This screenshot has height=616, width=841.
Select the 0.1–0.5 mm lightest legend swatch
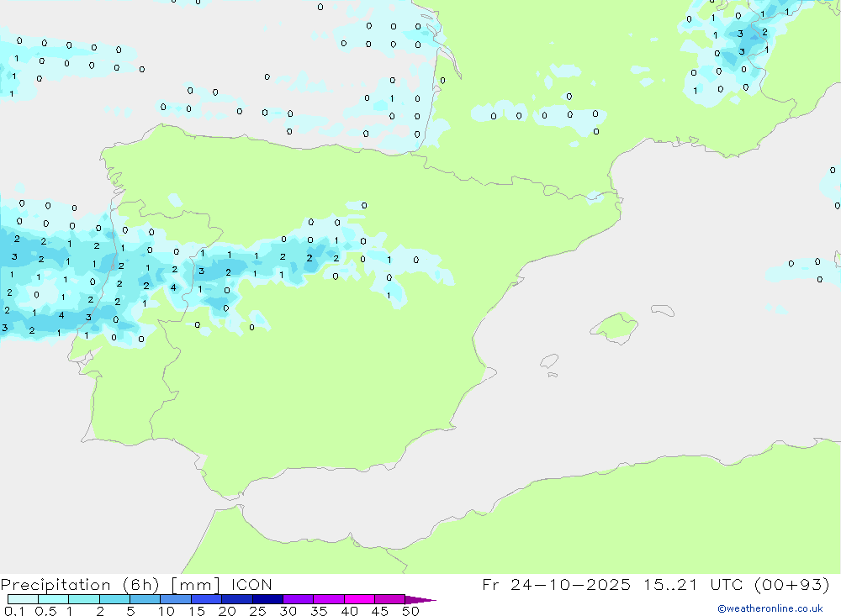pyautogui.click(x=23, y=599)
